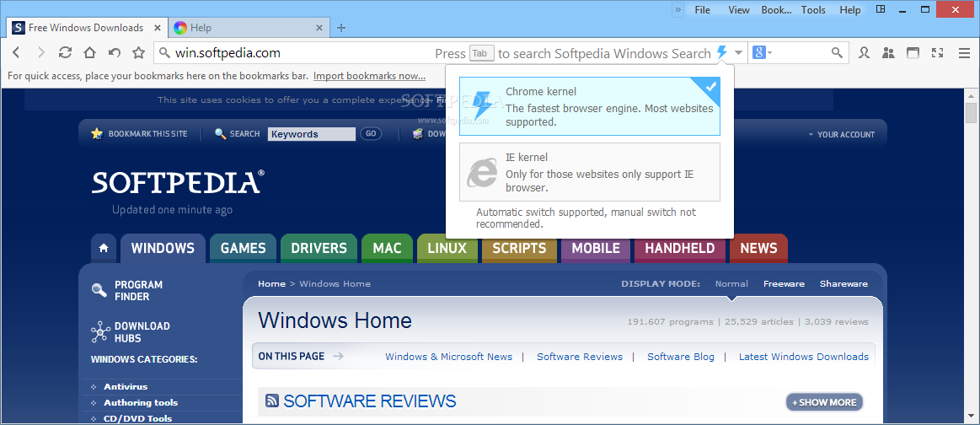Open the Tools menu
Screen dimensions: 980x425
[x=813, y=10]
